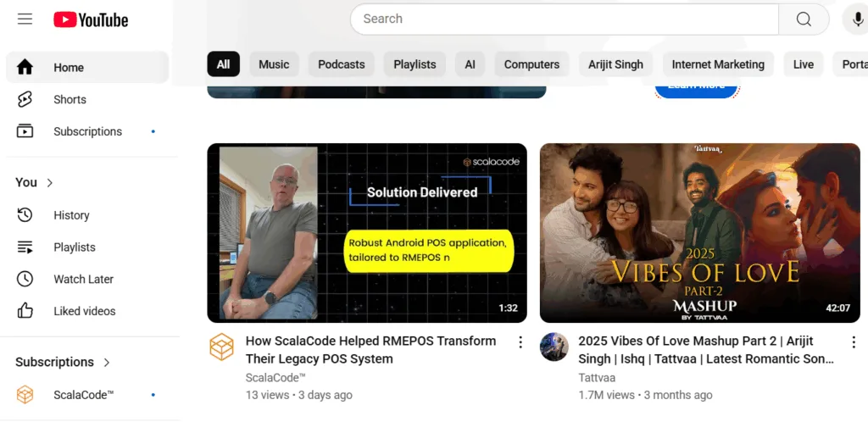Screen dimensions: 868x422
Task: Click the Liked videos thumbs-up icon
Action: (x=25, y=311)
